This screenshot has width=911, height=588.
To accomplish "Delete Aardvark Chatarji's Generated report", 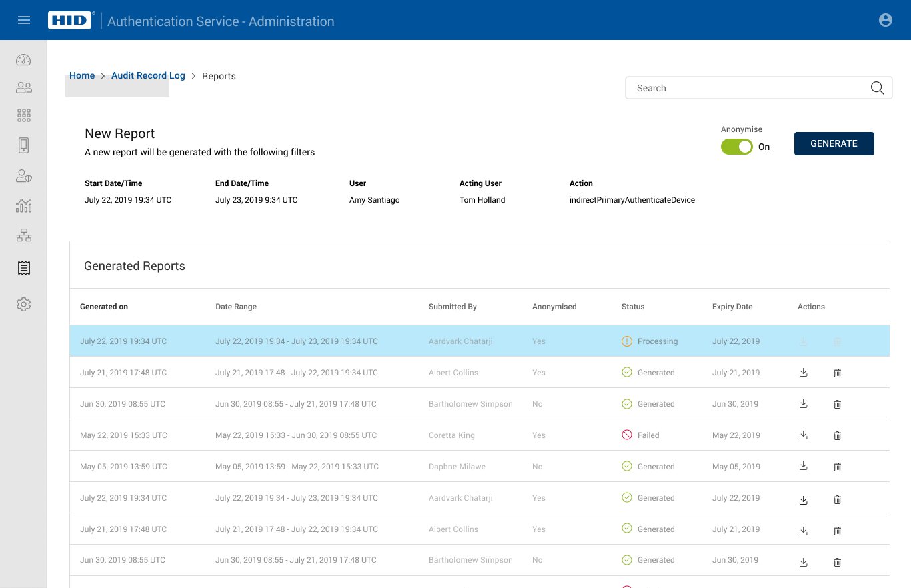I will pos(838,499).
